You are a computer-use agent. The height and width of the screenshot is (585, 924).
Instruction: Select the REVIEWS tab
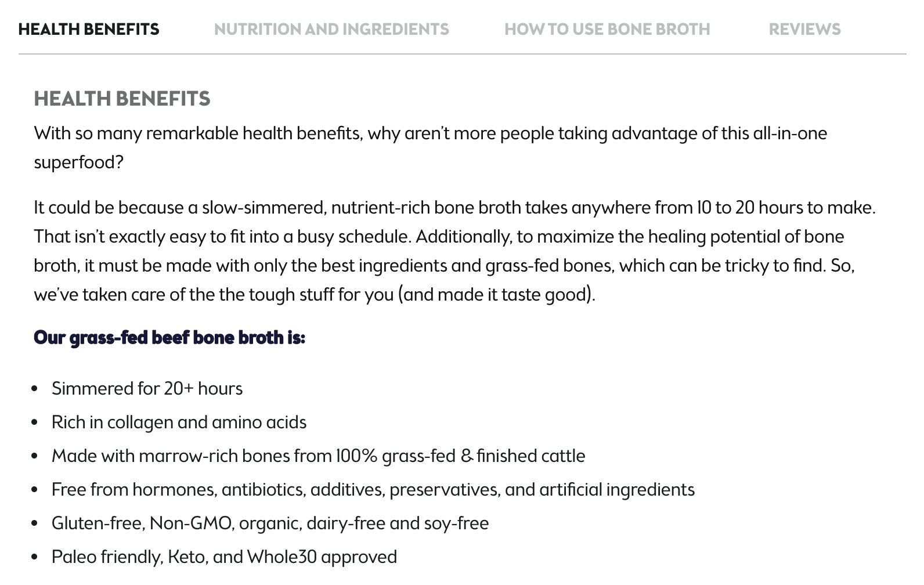pos(804,29)
